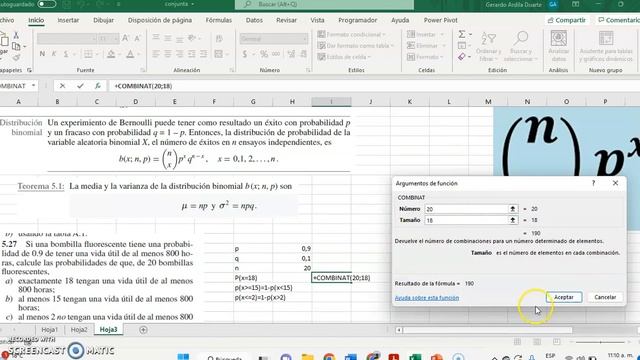Switch to the Hoja2 sheet tab
The width and height of the screenshot is (640, 360).
tap(79, 330)
